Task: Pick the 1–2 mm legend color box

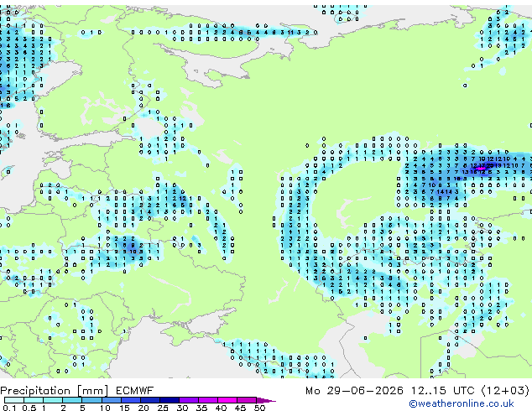Action: [53, 400]
